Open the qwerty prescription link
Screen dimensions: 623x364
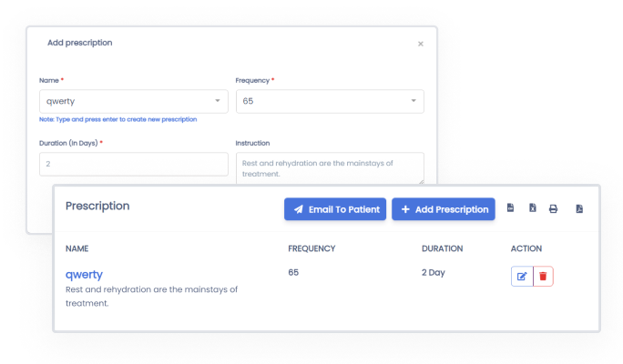(84, 274)
